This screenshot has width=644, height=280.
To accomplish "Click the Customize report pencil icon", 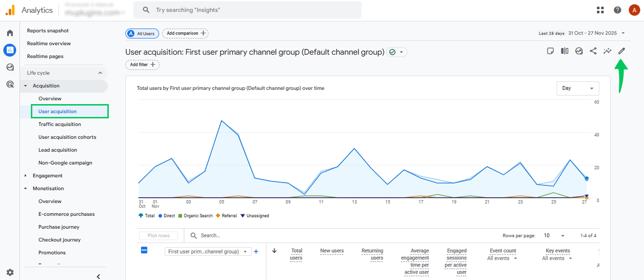I will (622, 51).
